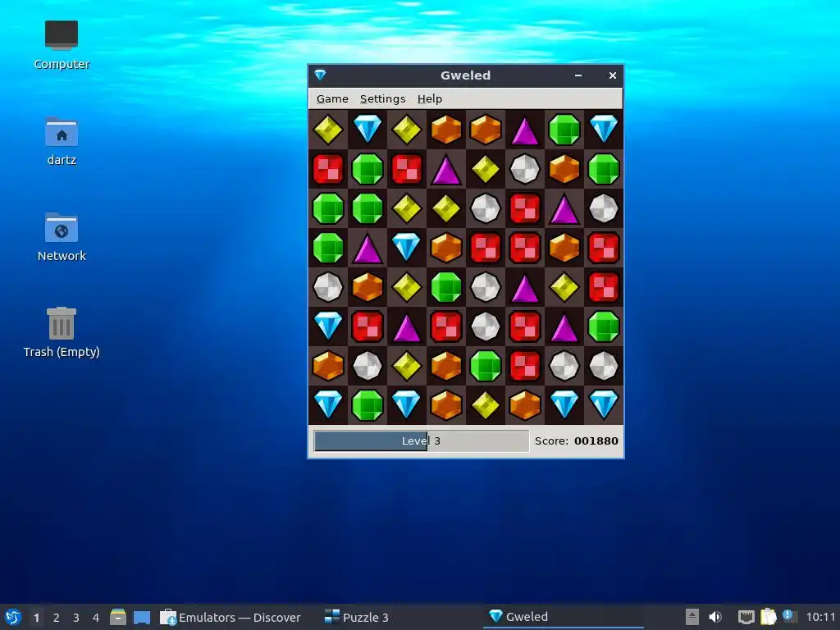
Task: Close the Gweled window
Action: click(x=612, y=75)
